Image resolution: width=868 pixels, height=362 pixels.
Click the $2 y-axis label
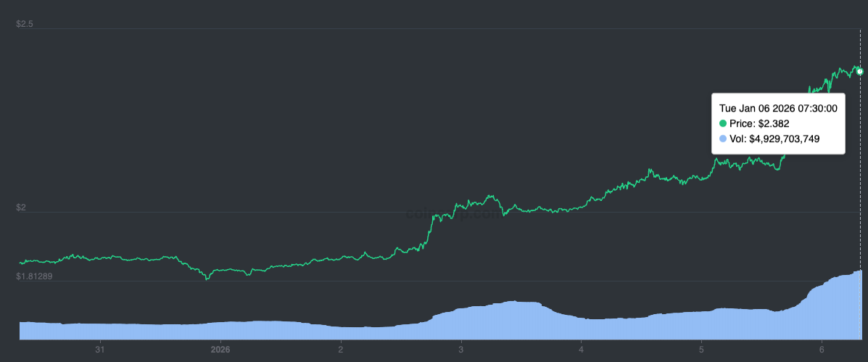pyautogui.click(x=21, y=207)
